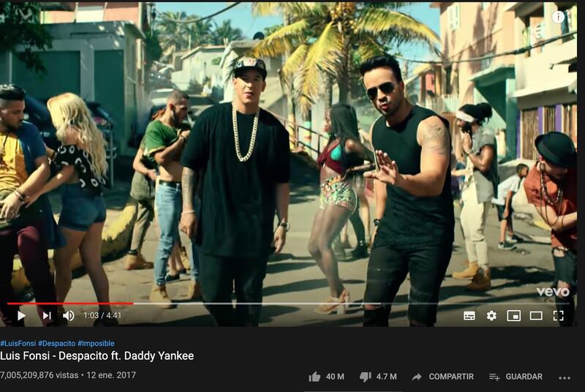Open the #LuisFonsi hashtag link
This screenshot has height=392, width=585.
(18, 343)
